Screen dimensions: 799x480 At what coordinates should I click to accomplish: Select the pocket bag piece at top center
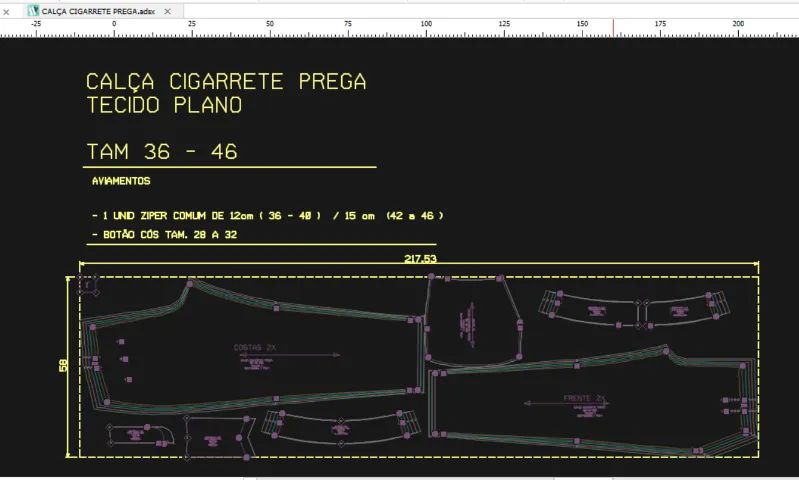[x=473, y=321]
